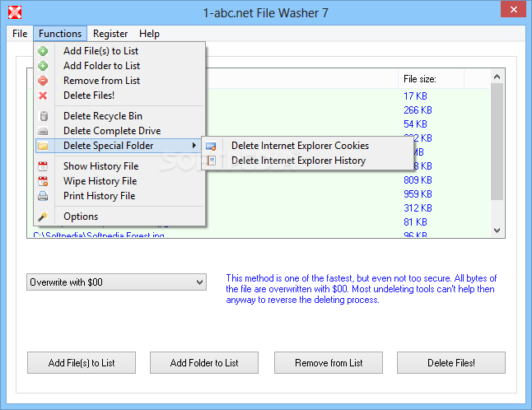Click the file list scrollbar thumb
Image resolution: width=532 pixels, height=410 pixels.
click(497, 142)
